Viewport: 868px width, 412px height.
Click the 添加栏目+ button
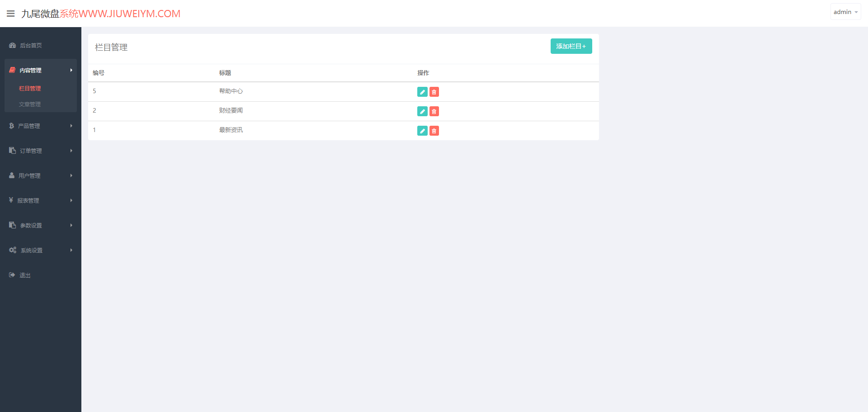coord(571,46)
